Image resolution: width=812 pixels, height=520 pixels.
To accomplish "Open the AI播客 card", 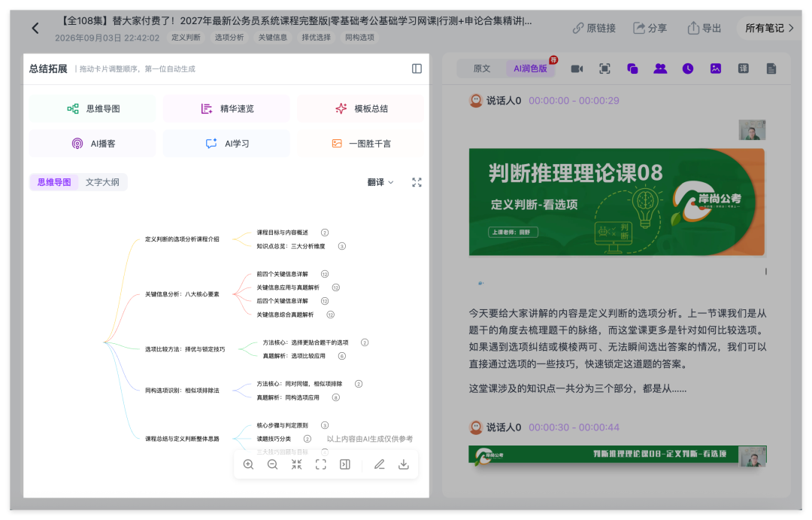I will (92, 144).
